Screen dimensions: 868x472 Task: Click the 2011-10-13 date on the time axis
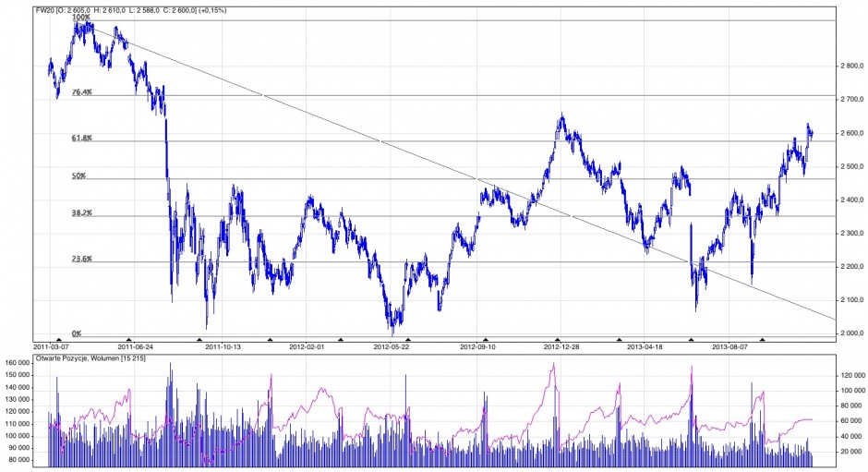click(223, 348)
